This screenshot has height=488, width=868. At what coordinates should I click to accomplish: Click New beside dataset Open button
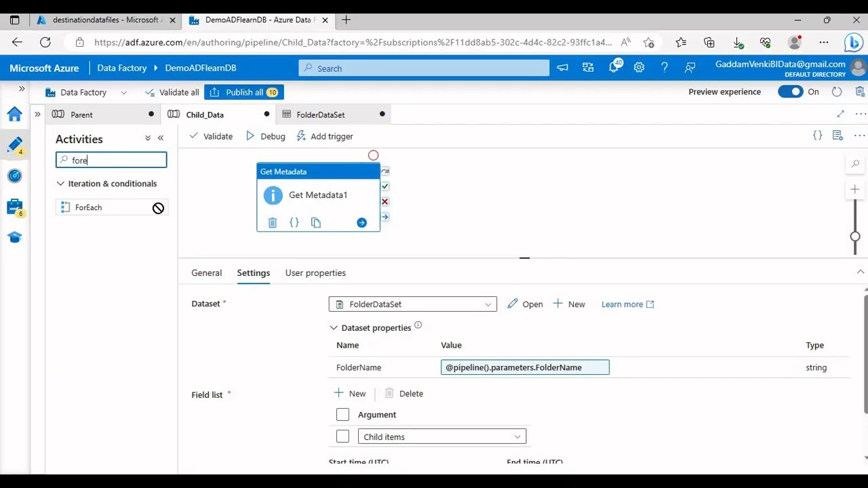569,304
